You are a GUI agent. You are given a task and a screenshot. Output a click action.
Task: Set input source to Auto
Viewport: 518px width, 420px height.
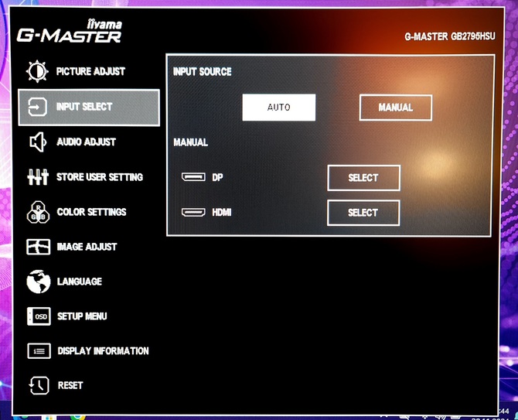(279, 108)
